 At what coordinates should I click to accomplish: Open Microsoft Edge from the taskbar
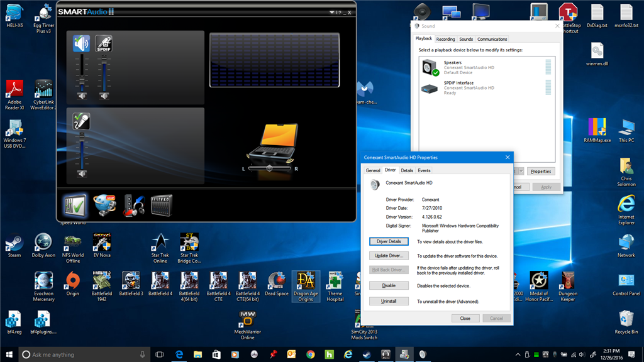tap(179, 354)
